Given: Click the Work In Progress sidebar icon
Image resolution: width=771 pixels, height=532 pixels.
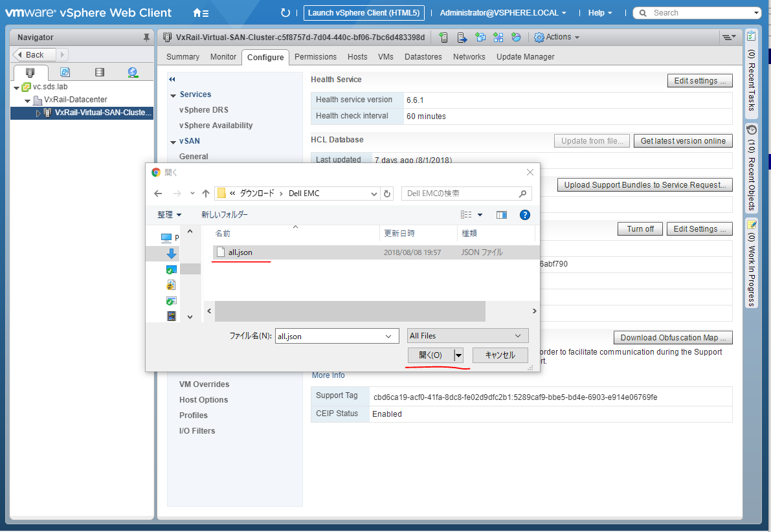Looking at the screenshot, I should 752,225.
